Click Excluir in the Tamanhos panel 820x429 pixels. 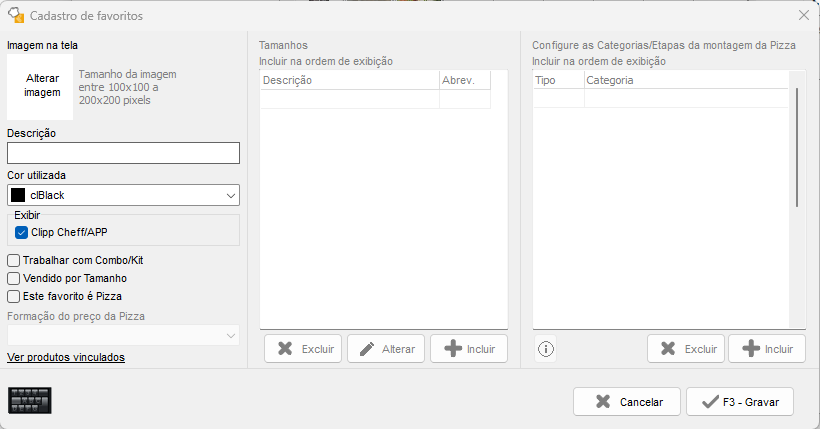click(x=303, y=349)
